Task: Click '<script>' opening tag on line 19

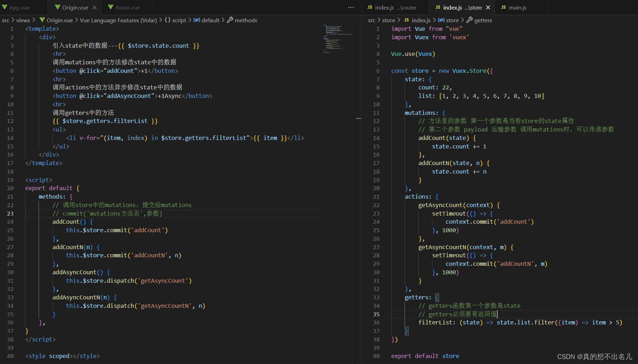Action: pos(39,180)
